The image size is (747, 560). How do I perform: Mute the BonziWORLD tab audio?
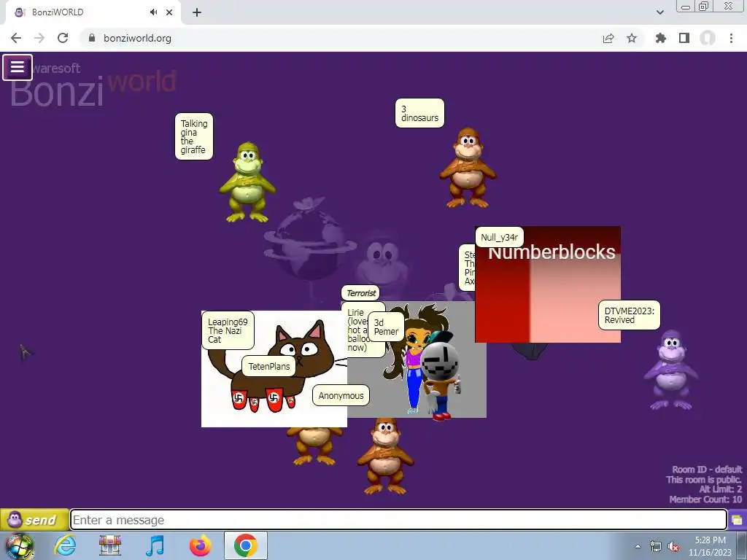tap(153, 12)
